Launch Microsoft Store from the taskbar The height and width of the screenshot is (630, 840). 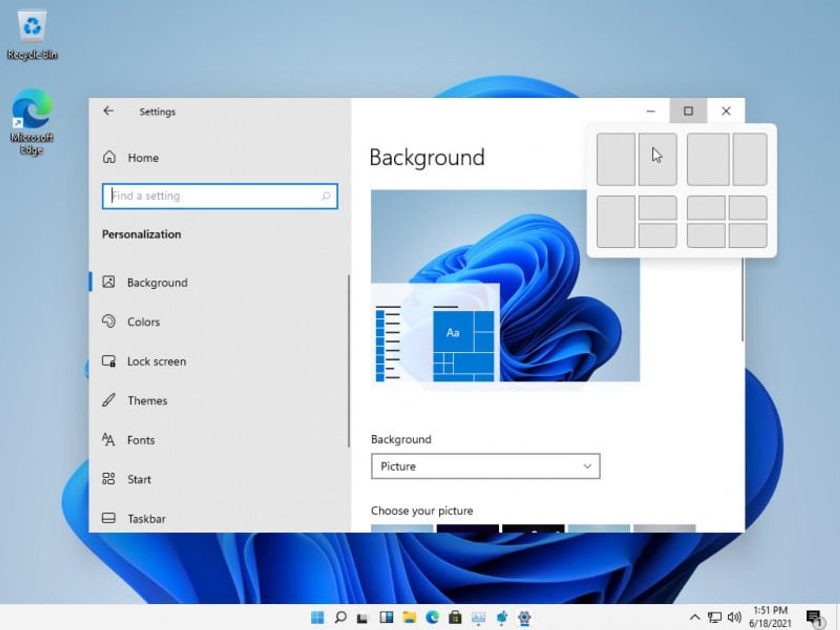(455, 617)
